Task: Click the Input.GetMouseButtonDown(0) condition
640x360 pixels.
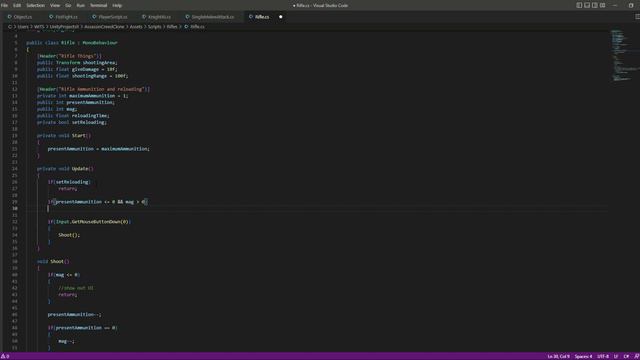Action: [x=89, y=222]
